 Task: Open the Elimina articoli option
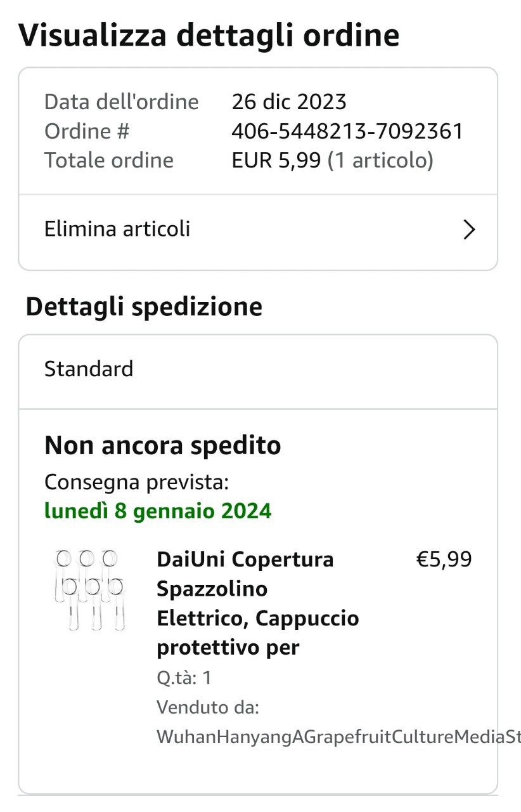point(117,229)
